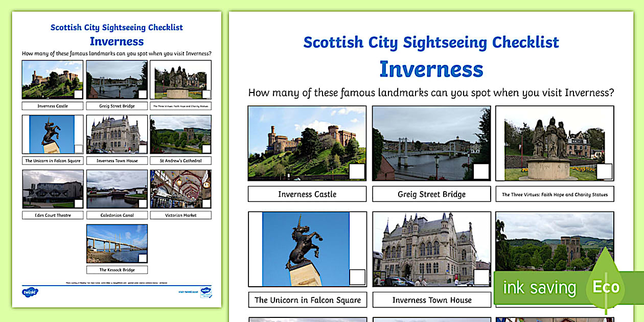Check the Three Virtues statues box on large page

[604, 171]
